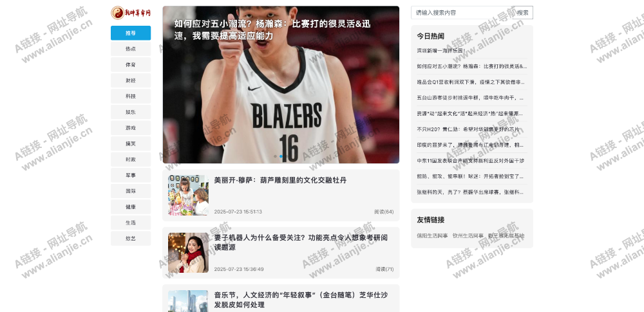
Task: Open the third friendly link ending 拓展基地
Action: (x=506, y=236)
